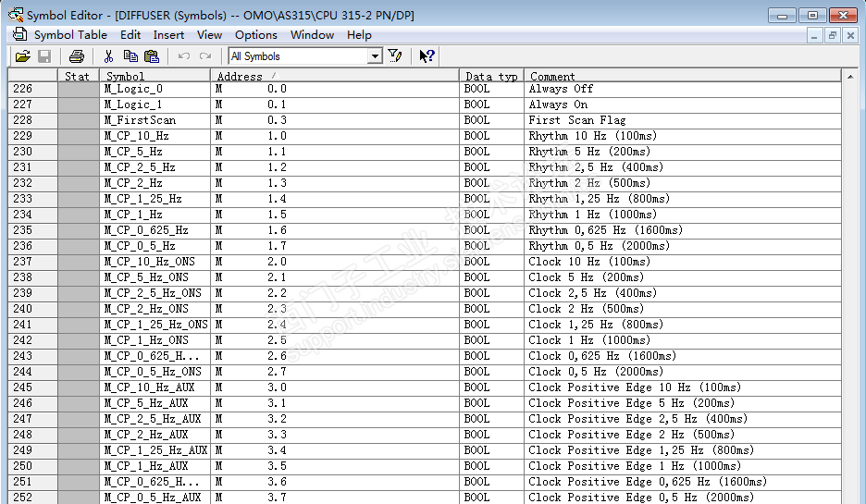Select the M_CP_1_Hz symbol cell
Screen dimensions: 866x504
tap(155, 215)
